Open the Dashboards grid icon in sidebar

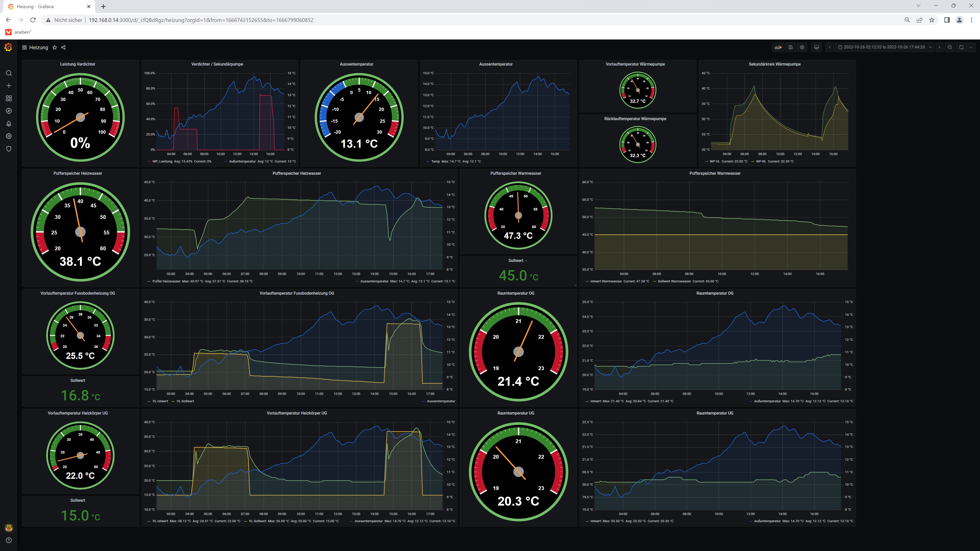(x=9, y=98)
